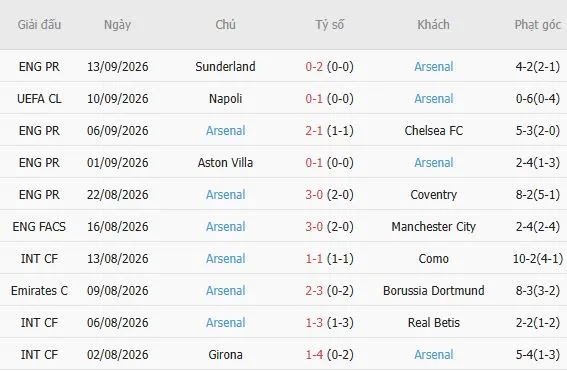Select the Giải đấu column header
This screenshot has width=567, height=371.
coord(39,25)
